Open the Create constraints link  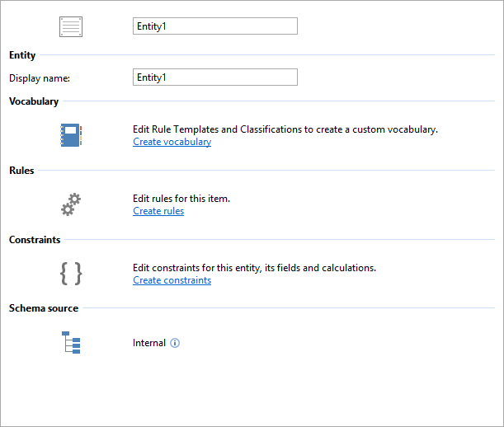[x=172, y=280]
